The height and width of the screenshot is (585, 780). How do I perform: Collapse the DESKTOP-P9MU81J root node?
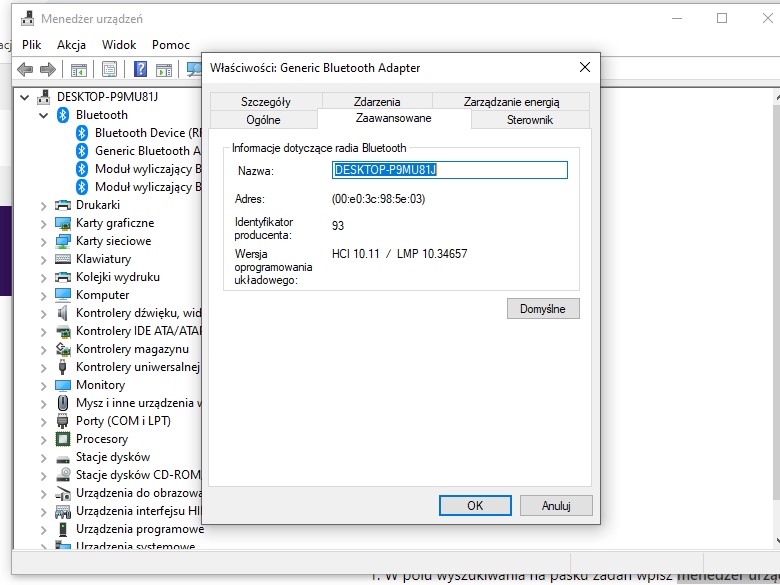pyautogui.click(x=24, y=97)
